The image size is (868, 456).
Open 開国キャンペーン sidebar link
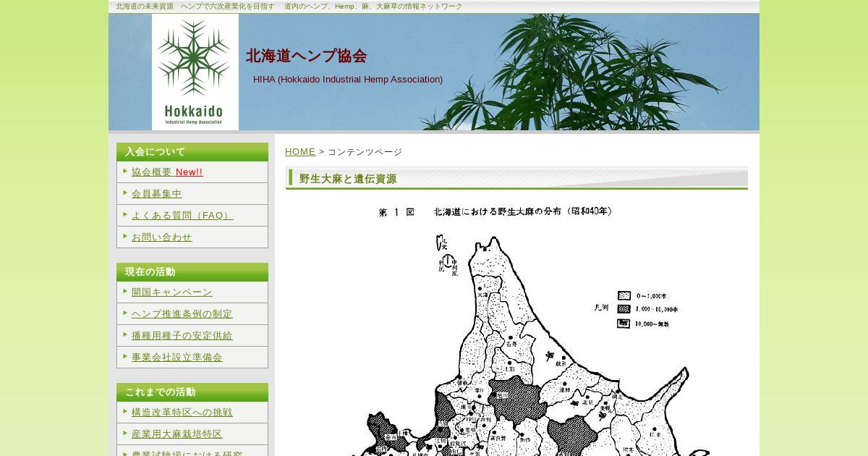pyautogui.click(x=172, y=292)
